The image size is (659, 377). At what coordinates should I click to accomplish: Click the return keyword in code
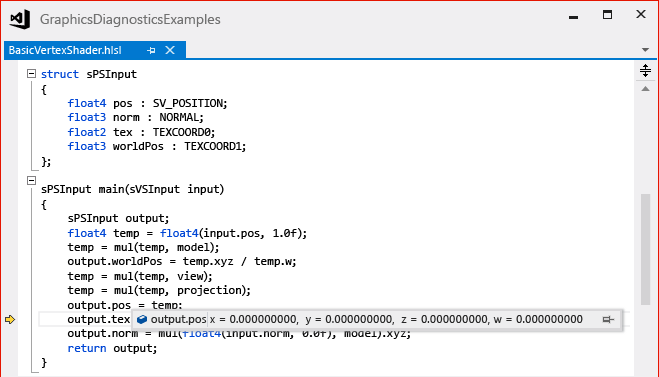(87, 348)
